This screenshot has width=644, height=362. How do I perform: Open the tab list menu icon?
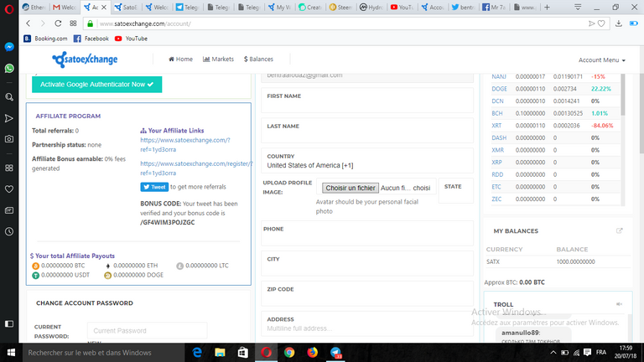click(x=578, y=7)
